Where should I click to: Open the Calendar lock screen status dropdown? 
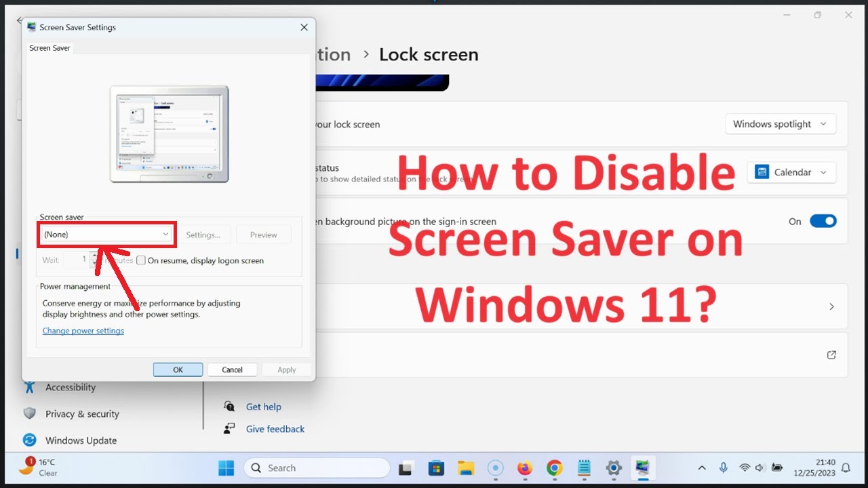pos(791,172)
